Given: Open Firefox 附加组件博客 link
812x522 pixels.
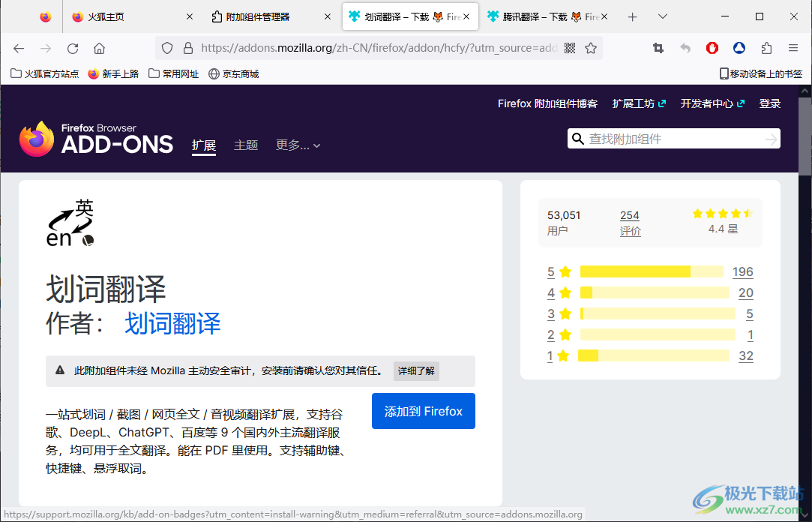Looking at the screenshot, I should point(548,103).
